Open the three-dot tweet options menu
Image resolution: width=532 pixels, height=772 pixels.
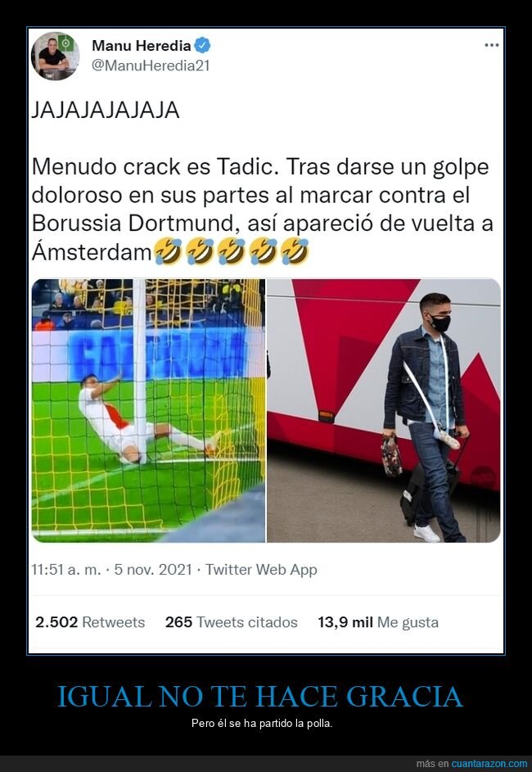[492, 45]
